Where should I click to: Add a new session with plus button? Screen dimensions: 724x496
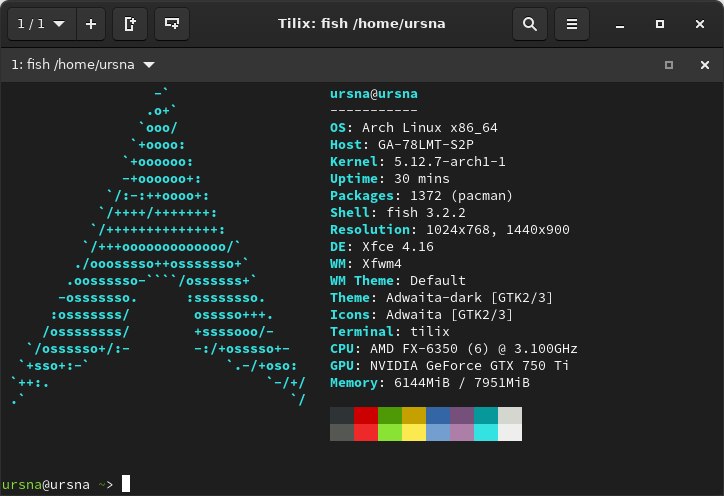tap(91, 24)
